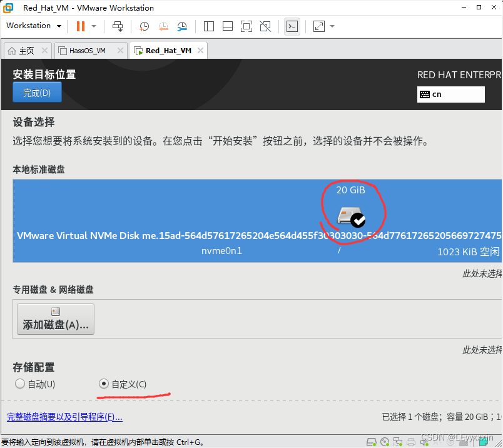This screenshot has width=503, height=448.
Task: Click the VMware Workstation title bar logo
Action: [8, 8]
